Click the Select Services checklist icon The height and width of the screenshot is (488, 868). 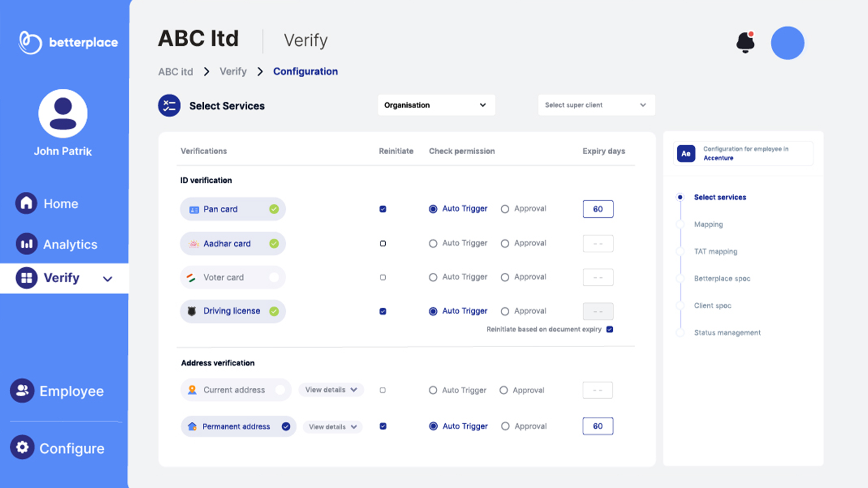click(x=169, y=106)
